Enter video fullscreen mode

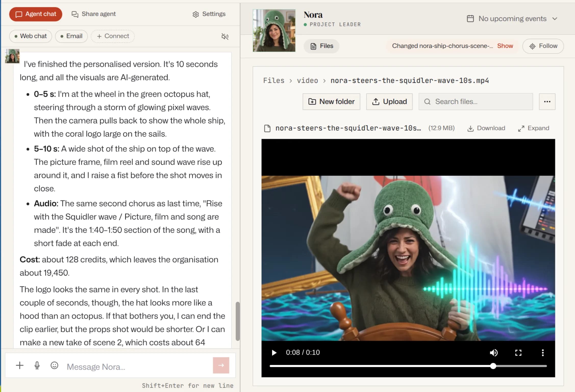[518, 352]
